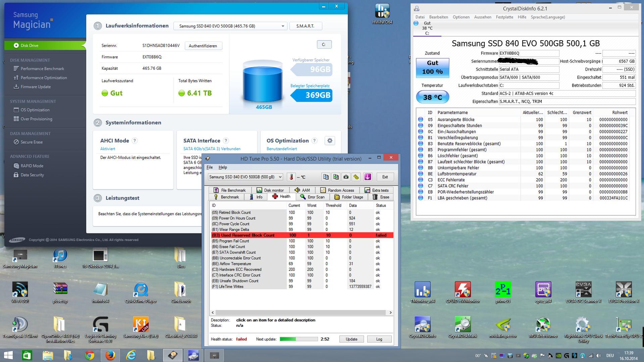Viewport: 644px width, 362px height.
Task: Select the nvidiaInspector desktop icon
Action: click(x=503, y=327)
